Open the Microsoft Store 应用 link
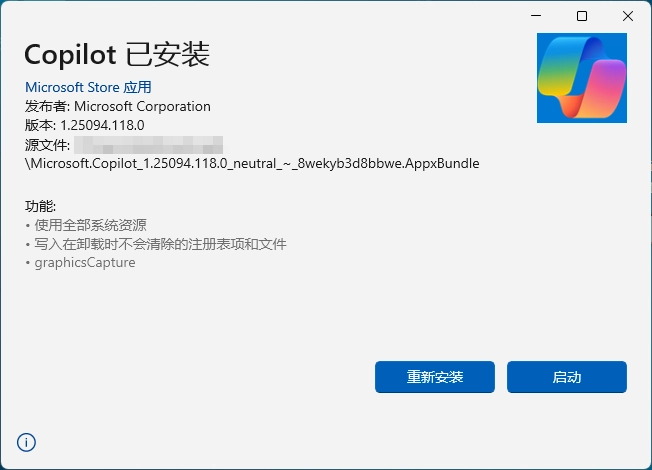 click(88, 87)
